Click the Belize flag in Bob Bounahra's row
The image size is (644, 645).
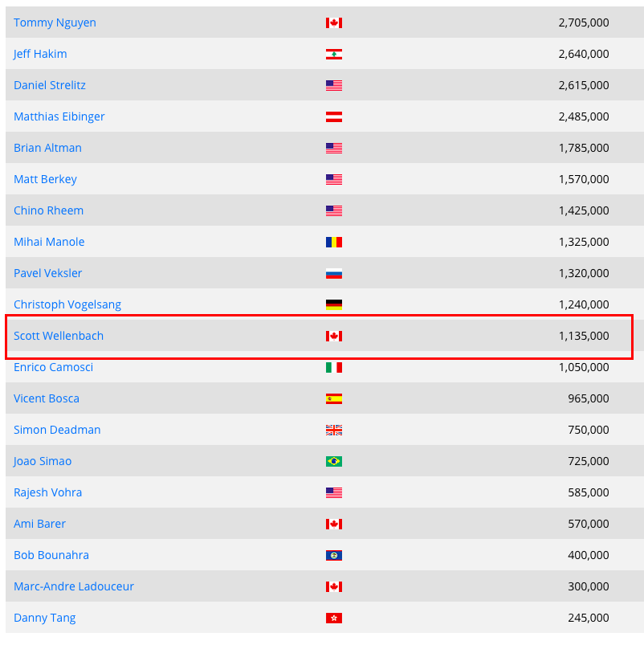pos(334,556)
